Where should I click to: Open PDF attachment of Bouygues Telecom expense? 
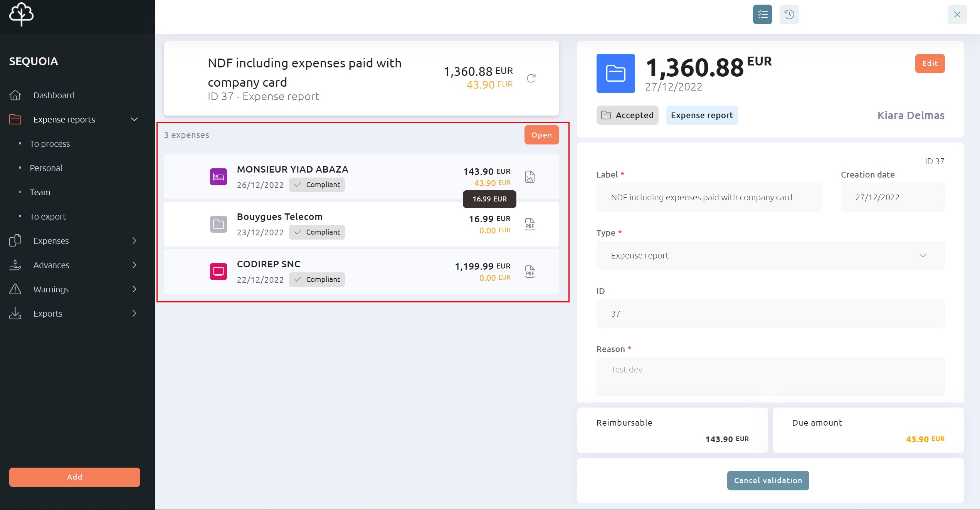pyautogui.click(x=530, y=224)
